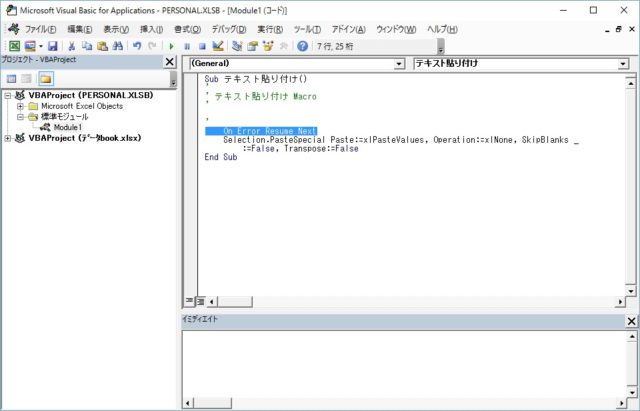This screenshot has width=640, height=411.
Task: Click the code pane scroll up arrow
Action: tap(631, 83)
